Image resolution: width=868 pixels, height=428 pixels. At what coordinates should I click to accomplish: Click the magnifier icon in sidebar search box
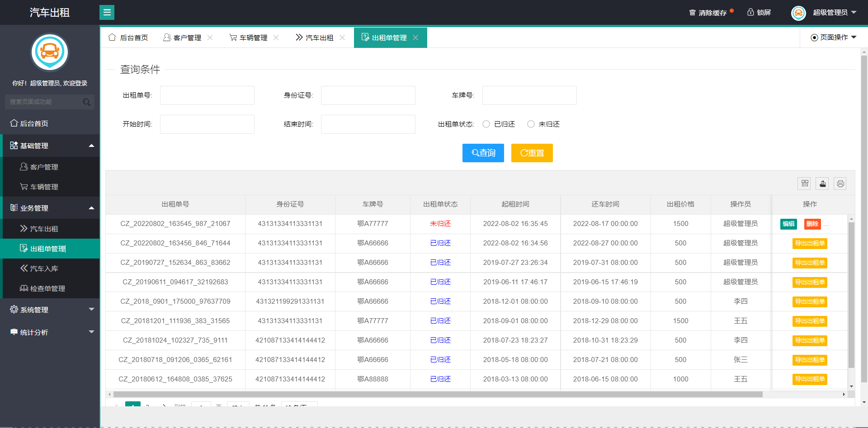point(86,102)
